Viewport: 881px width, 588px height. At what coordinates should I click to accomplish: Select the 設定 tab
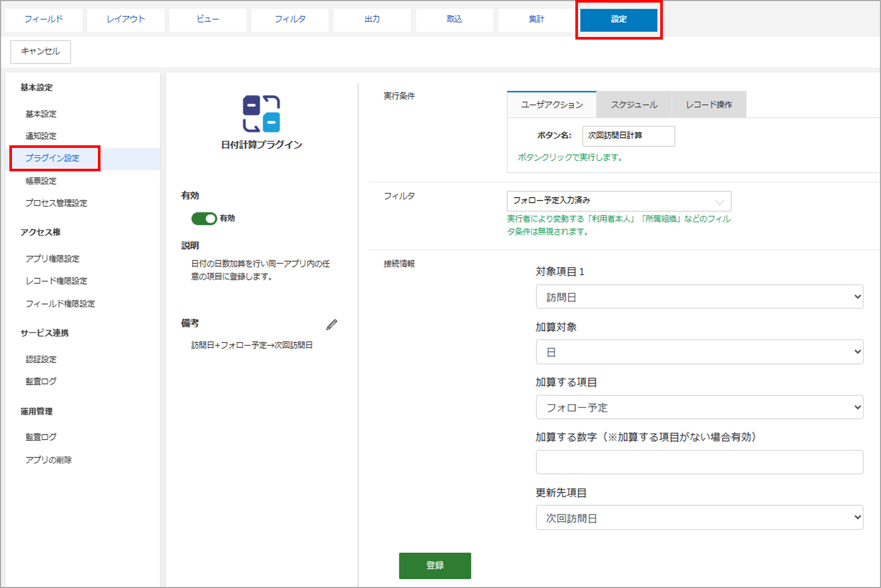pos(619,19)
